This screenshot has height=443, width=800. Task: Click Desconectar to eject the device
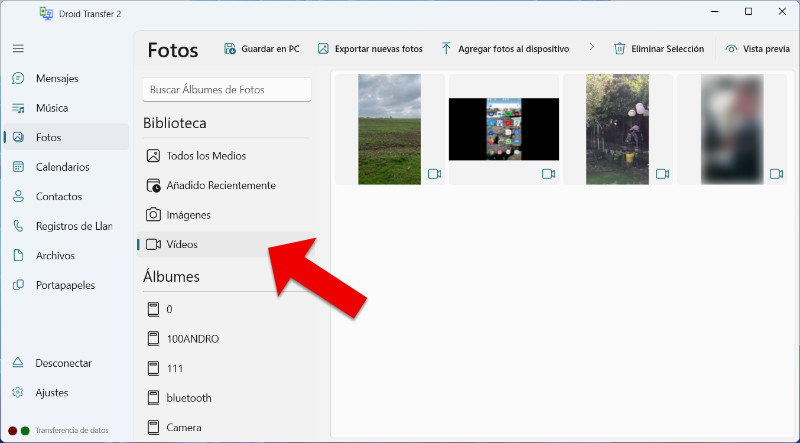click(63, 363)
